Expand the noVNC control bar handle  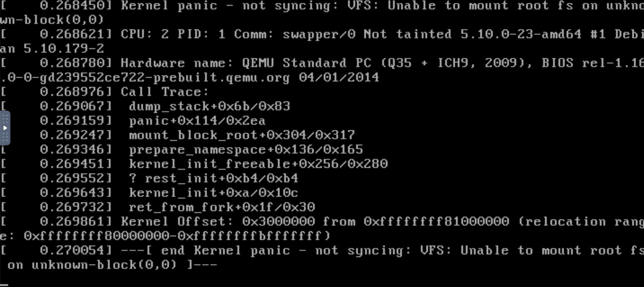tap(5, 128)
